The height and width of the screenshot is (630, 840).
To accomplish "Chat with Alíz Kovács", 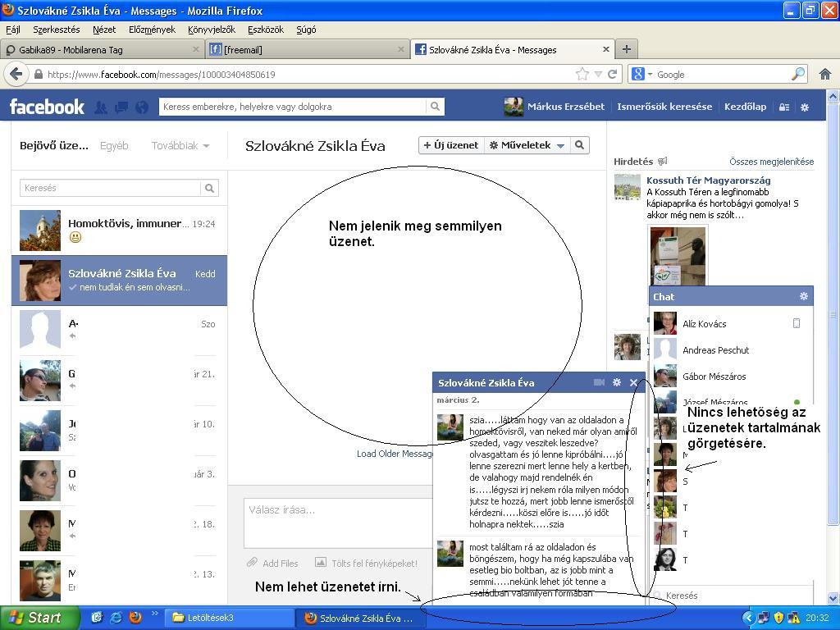I will pyautogui.click(x=731, y=323).
